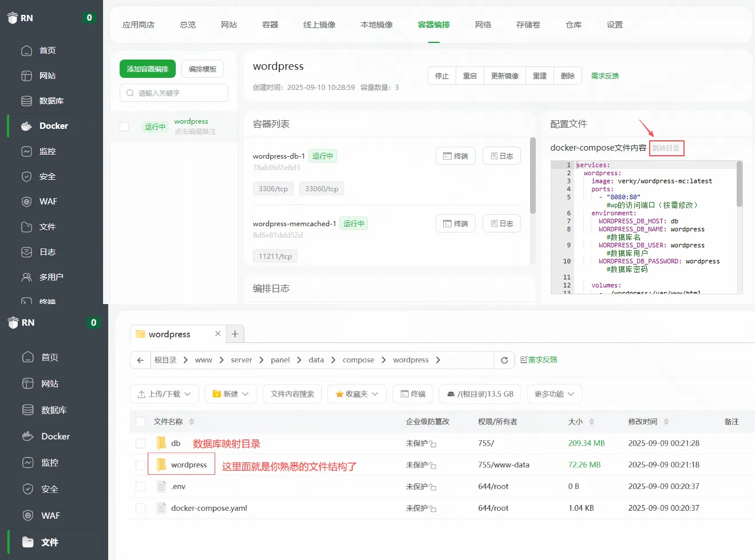Toggle the select-all checkbox in file list header
Image resolution: width=755 pixels, height=560 pixels.
coord(140,422)
